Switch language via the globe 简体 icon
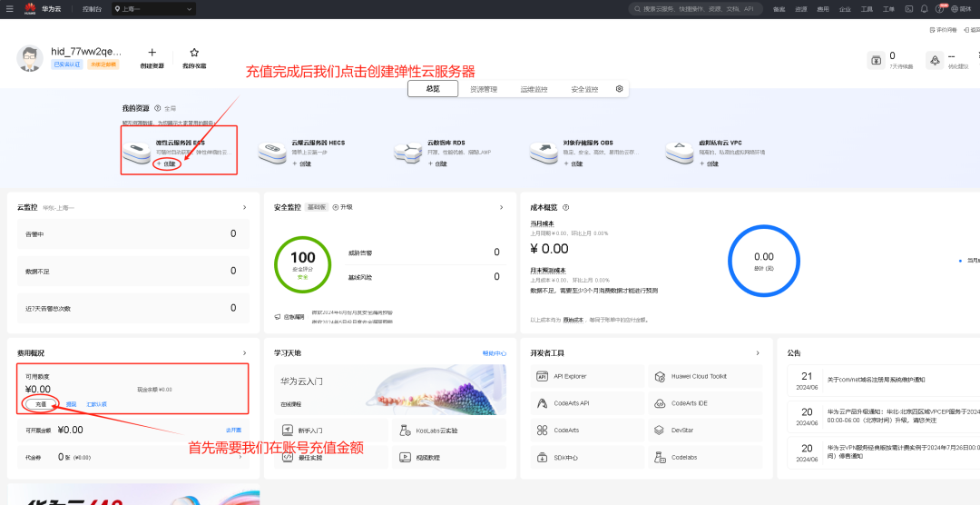The image size is (980, 505). [x=961, y=9]
